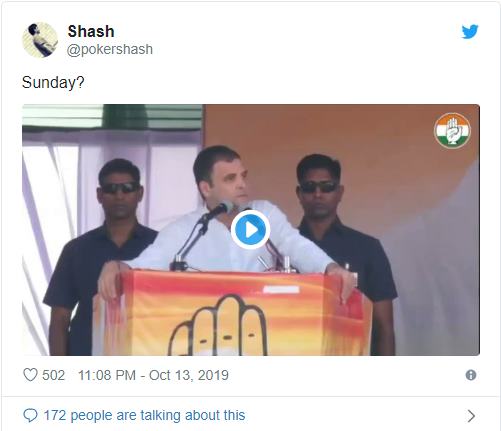
Task: View 172 people are talking about this
Action: 144,415
